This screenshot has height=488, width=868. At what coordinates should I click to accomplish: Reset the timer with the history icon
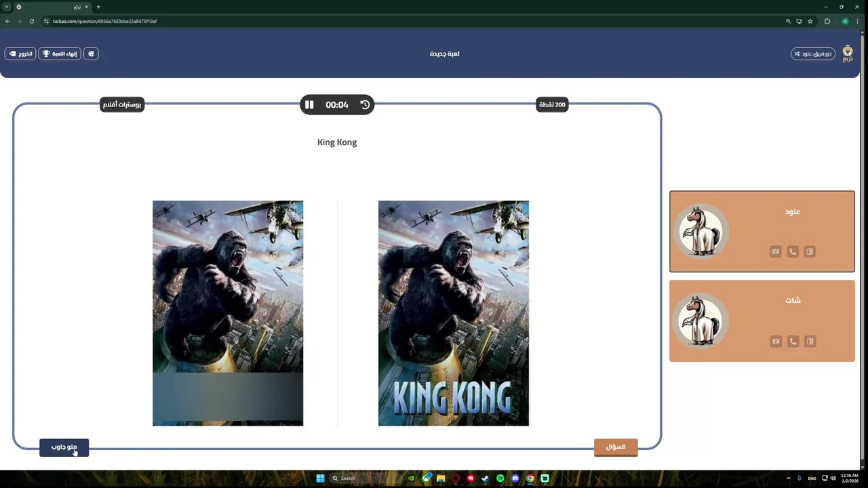(365, 104)
